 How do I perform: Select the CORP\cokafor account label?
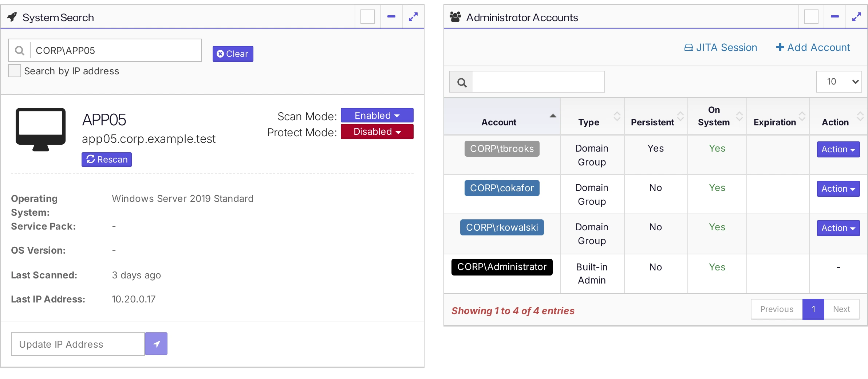click(x=502, y=188)
